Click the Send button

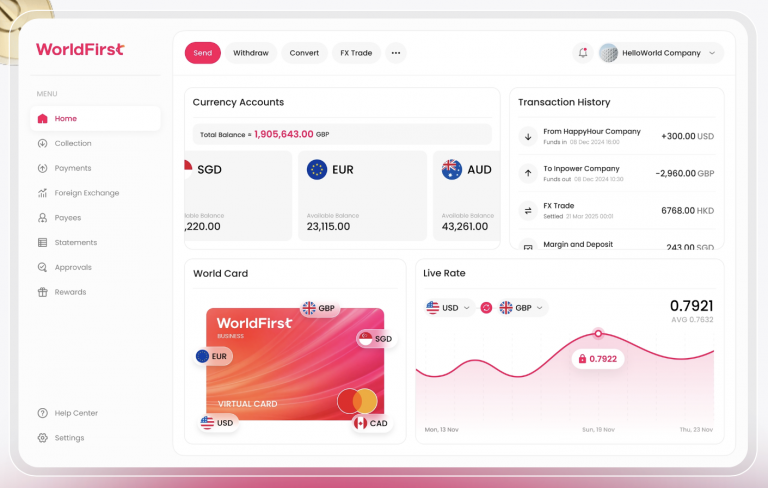[203, 53]
